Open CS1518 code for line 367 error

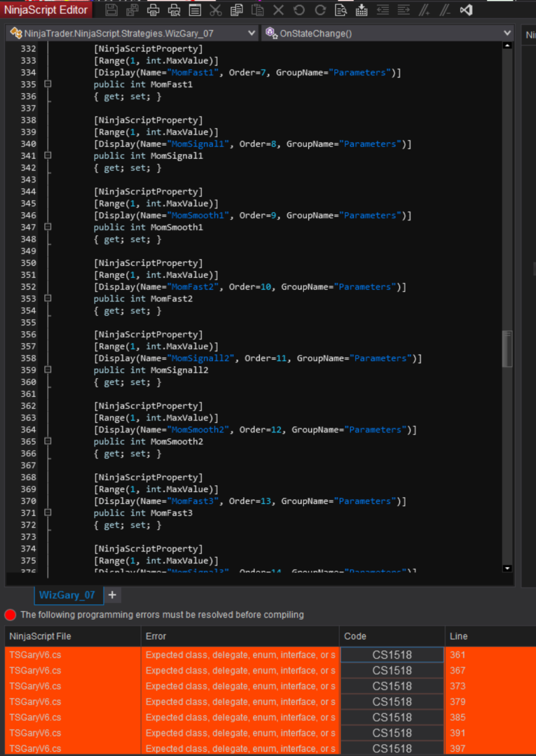pyautogui.click(x=392, y=670)
